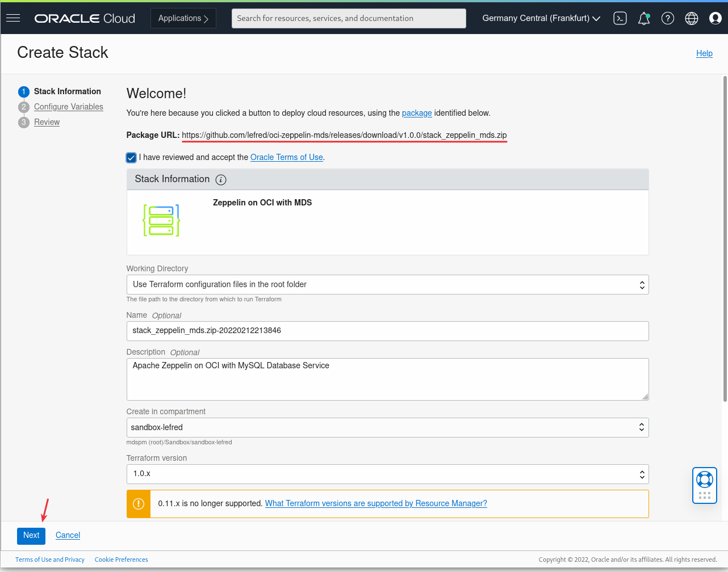Open the Create in compartment dropdown
The width and height of the screenshot is (728, 572).
click(387, 428)
